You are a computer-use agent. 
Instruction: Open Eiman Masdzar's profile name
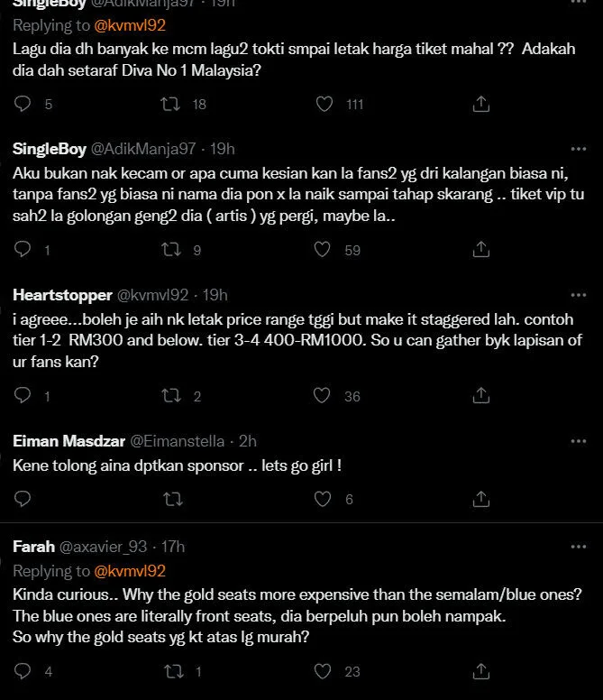[x=69, y=440]
